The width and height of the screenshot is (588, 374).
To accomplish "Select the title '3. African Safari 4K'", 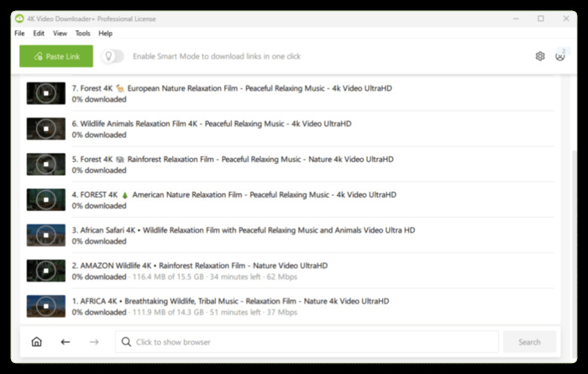I will (x=244, y=230).
